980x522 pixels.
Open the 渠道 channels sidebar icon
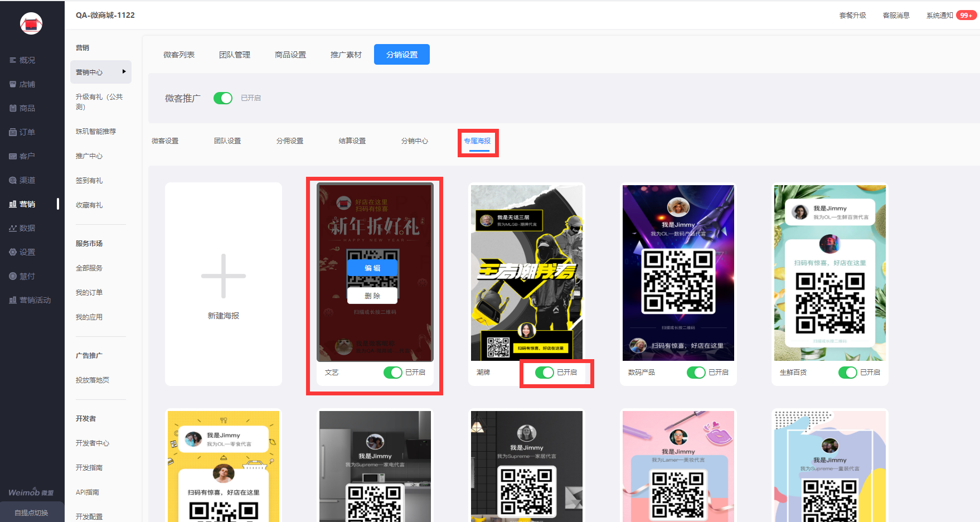(x=13, y=180)
